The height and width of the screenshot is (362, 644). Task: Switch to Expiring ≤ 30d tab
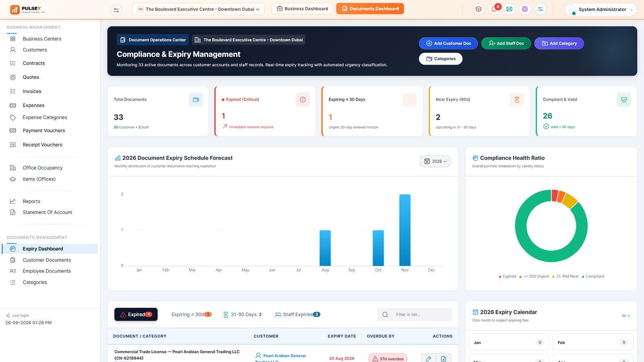(x=191, y=315)
